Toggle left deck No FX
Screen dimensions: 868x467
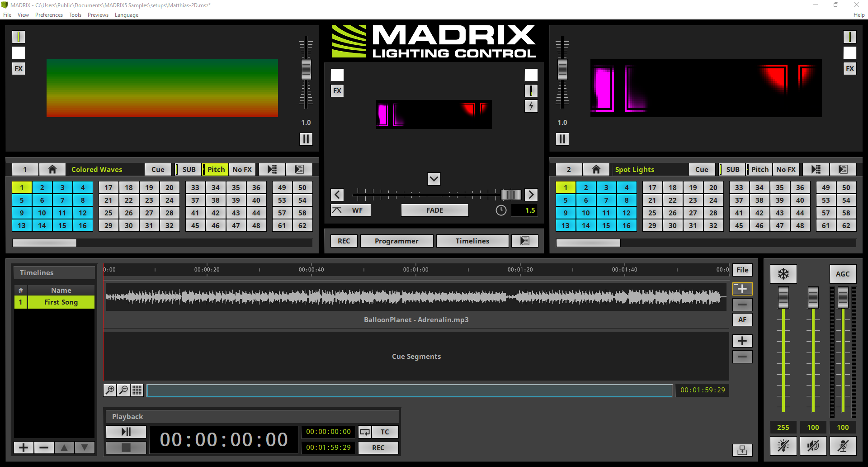coord(242,169)
